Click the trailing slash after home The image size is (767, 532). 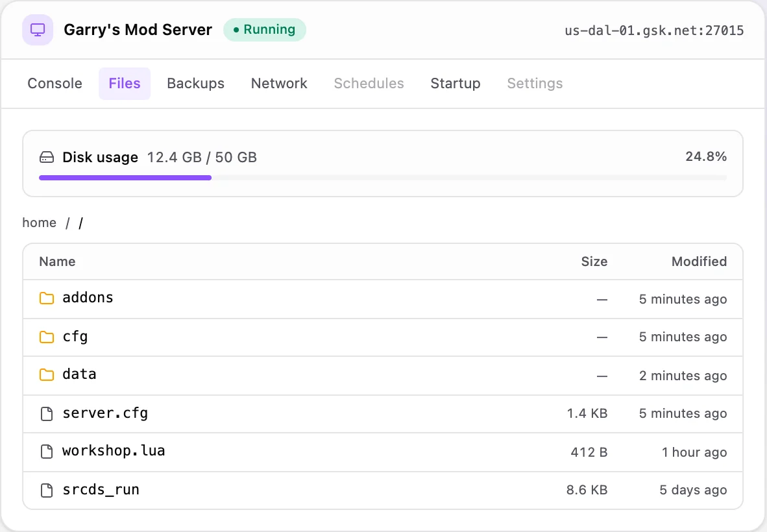click(80, 223)
